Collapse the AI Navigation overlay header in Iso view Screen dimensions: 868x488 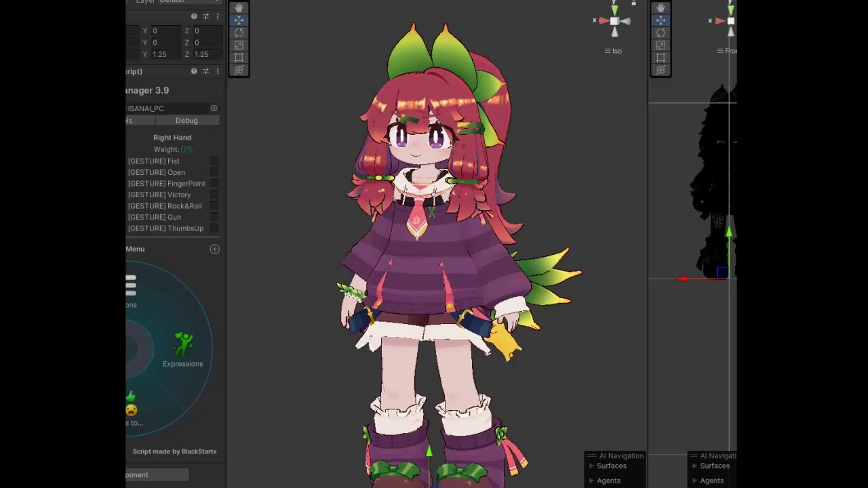pos(616,456)
